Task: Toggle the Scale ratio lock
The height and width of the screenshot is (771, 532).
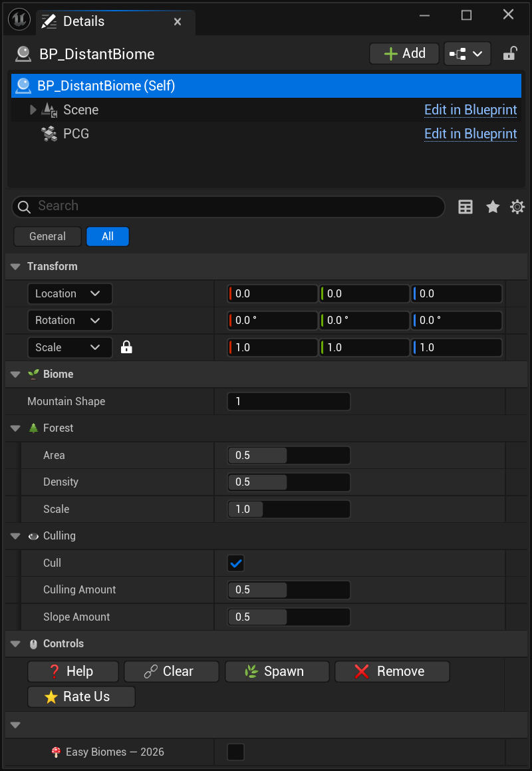Action: pyautogui.click(x=126, y=347)
